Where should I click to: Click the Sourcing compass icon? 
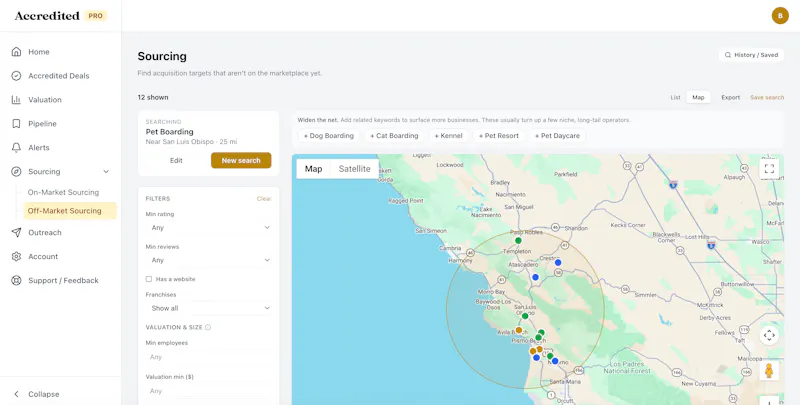pyautogui.click(x=16, y=171)
